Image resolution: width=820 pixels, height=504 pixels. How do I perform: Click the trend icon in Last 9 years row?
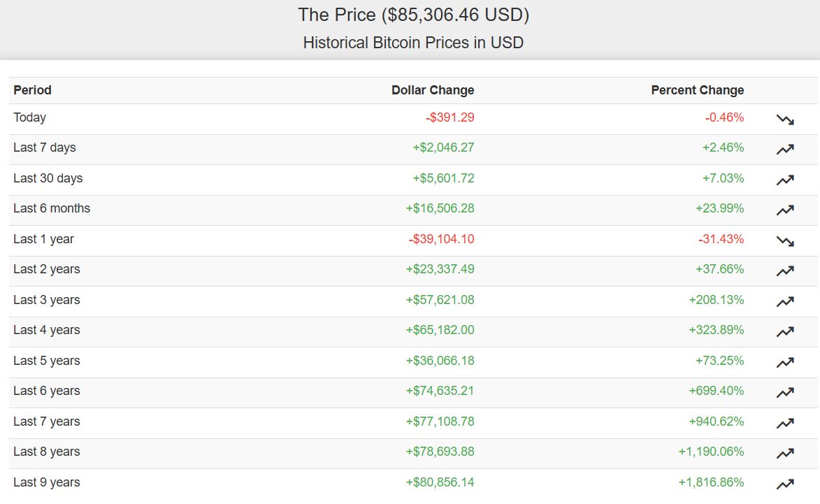coord(785,484)
